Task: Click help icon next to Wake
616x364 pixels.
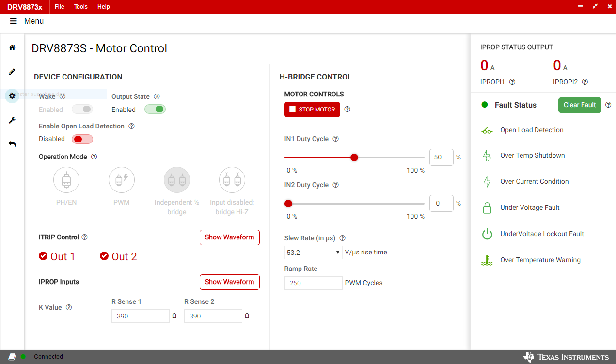Action: 63,96
